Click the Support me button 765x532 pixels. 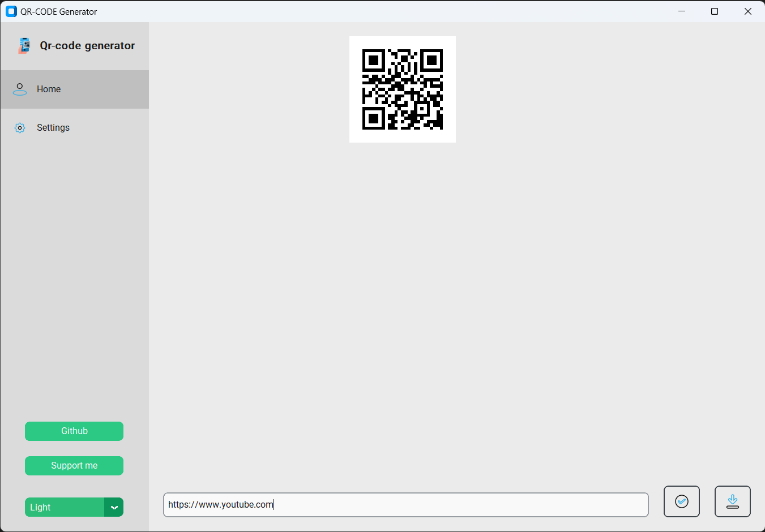pos(74,465)
